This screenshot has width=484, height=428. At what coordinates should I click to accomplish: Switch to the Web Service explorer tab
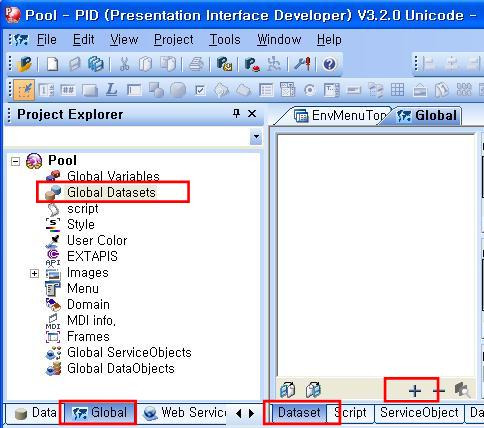[185, 413]
